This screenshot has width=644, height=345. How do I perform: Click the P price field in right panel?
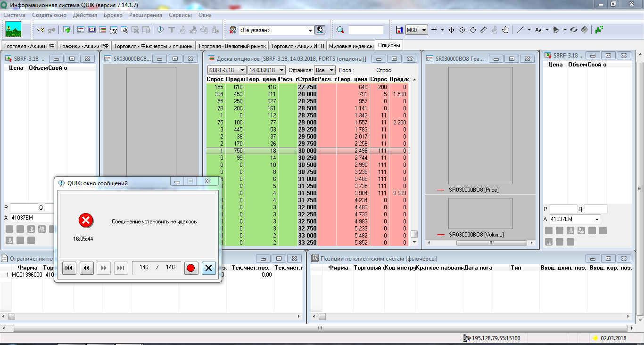tap(562, 209)
